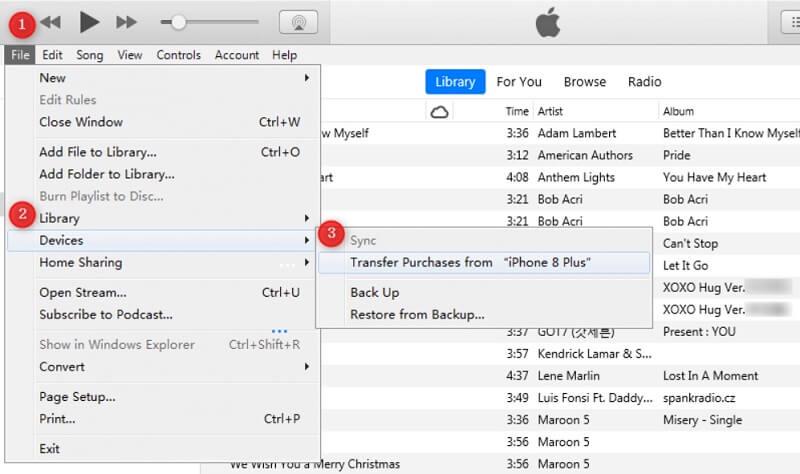The height and width of the screenshot is (474, 800).
Task: Select Open Stream… menu entry
Action: point(163,292)
